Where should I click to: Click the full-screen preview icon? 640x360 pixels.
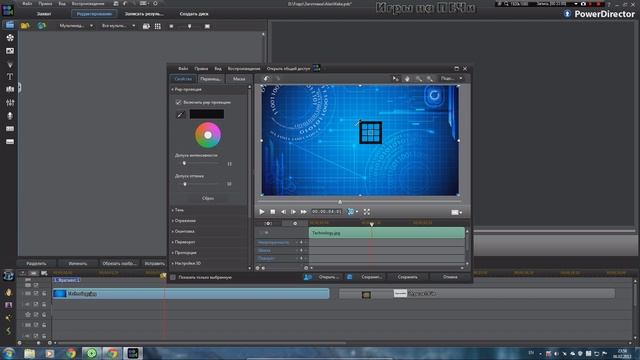pyautogui.click(x=367, y=211)
